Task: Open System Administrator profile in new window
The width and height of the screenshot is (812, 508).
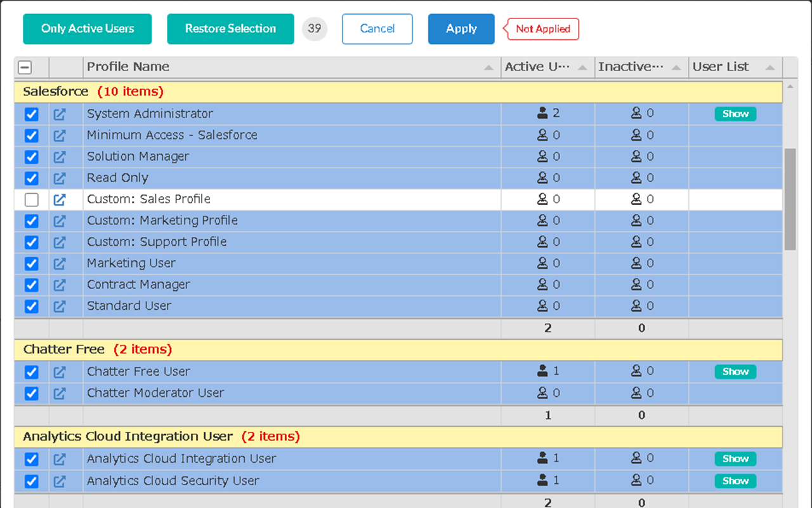Action: (x=59, y=114)
